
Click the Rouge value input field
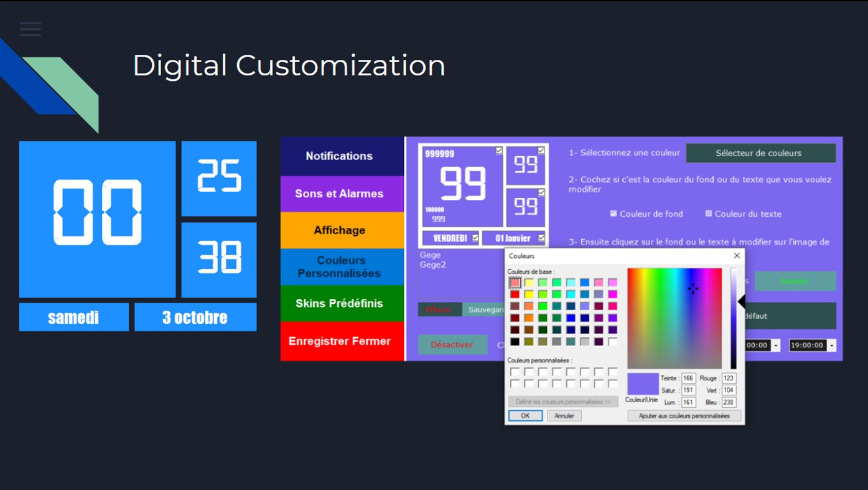727,378
